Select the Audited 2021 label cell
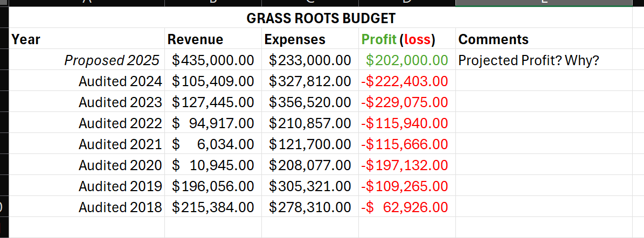The image size is (644, 238). pos(120,144)
